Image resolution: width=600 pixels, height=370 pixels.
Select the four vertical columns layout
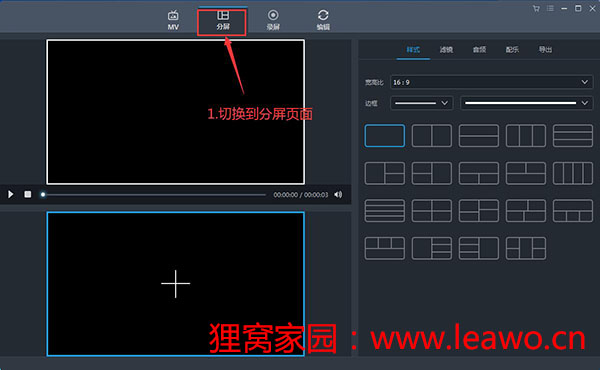573,173
